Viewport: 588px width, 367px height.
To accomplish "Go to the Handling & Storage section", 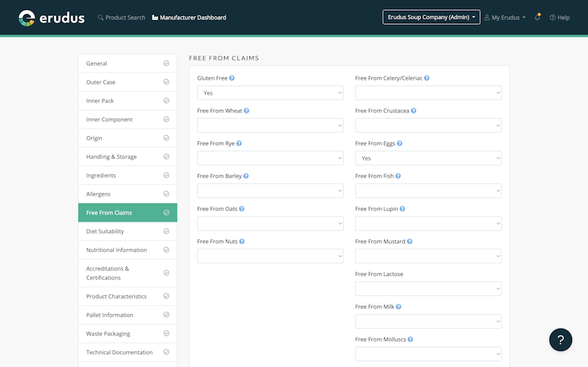I will coord(127,157).
